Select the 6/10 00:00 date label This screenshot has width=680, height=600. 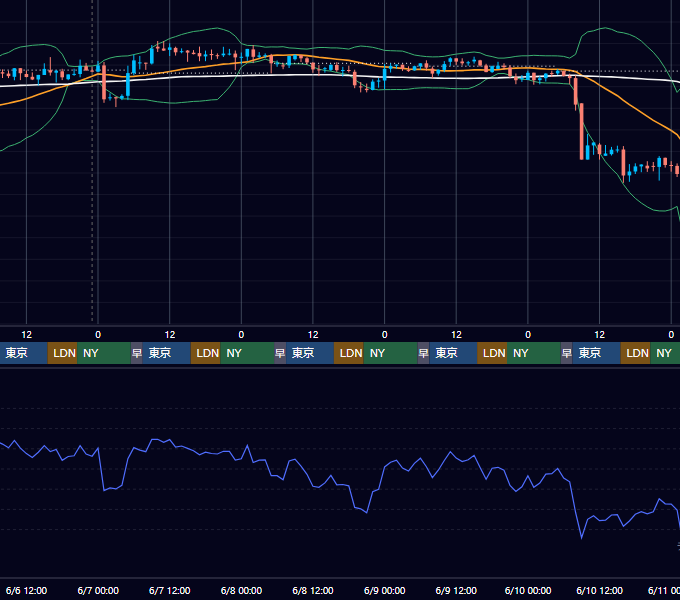pos(528,590)
